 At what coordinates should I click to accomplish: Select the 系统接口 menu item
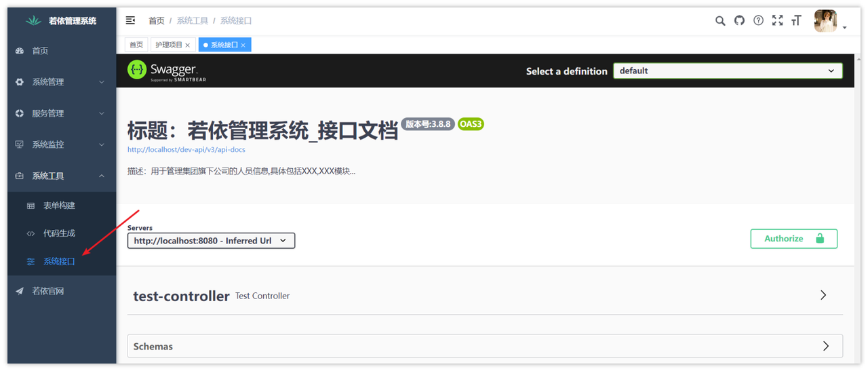62,261
